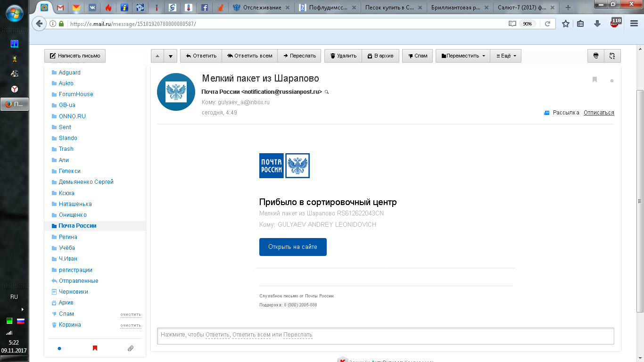Screen dimensions: 644x362
Task: Filter flagged emails with red bookmark icon
Action: (x=95, y=348)
